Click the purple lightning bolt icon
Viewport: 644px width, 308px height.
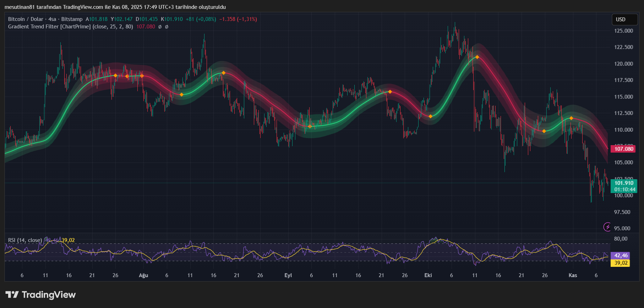607,227
